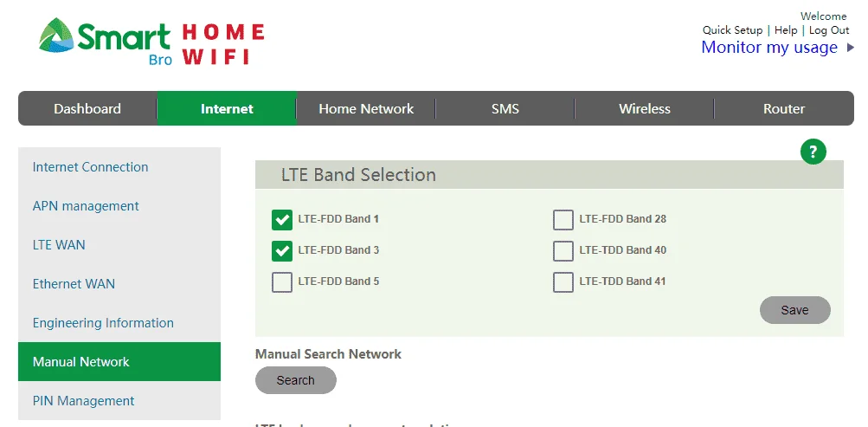This screenshot has width=868, height=427.
Task: Click the Log Out link
Action: coord(829,30)
